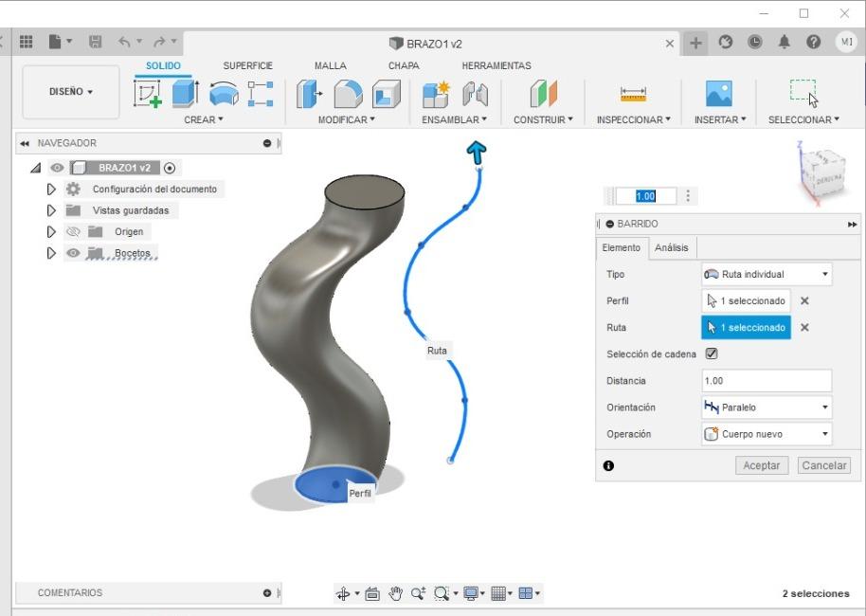Toggle Selección de cadena checkbox
Viewport: 866px width, 616px height.
point(712,353)
